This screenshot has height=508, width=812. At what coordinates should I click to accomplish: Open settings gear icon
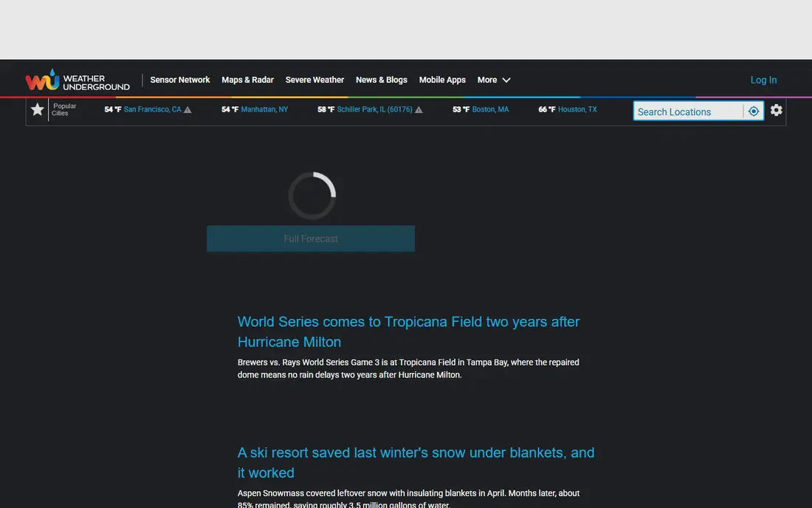[x=776, y=110]
